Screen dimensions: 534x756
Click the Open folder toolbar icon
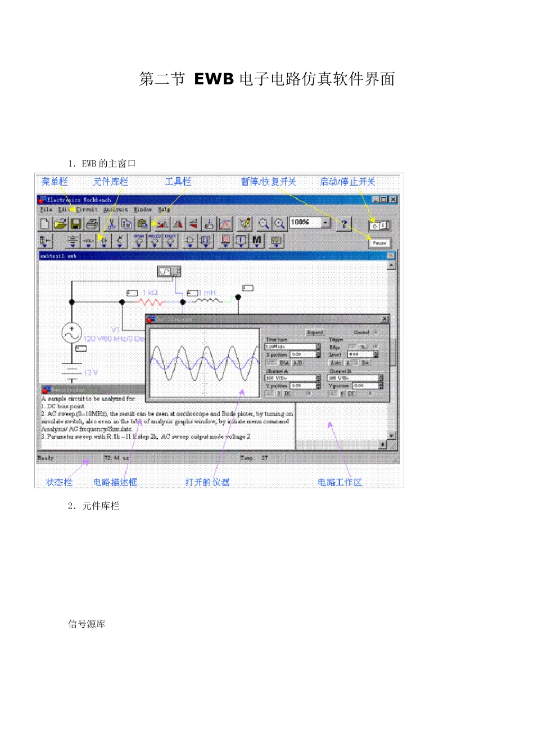[x=60, y=224]
